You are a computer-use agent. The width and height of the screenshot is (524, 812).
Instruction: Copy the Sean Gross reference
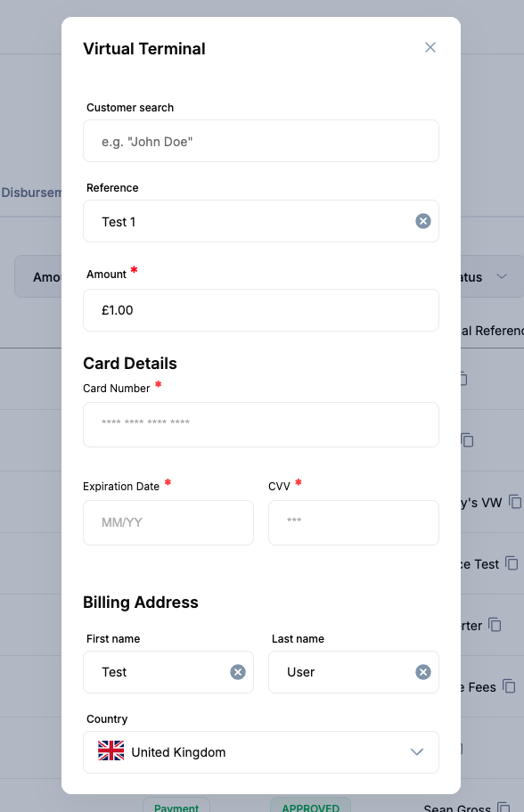pyautogui.click(x=504, y=807)
